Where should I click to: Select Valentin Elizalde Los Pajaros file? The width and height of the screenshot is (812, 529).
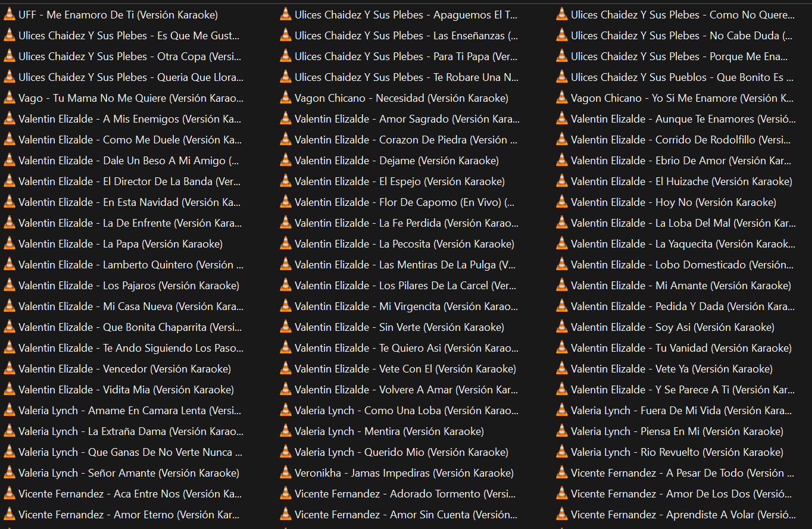pos(129,286)
